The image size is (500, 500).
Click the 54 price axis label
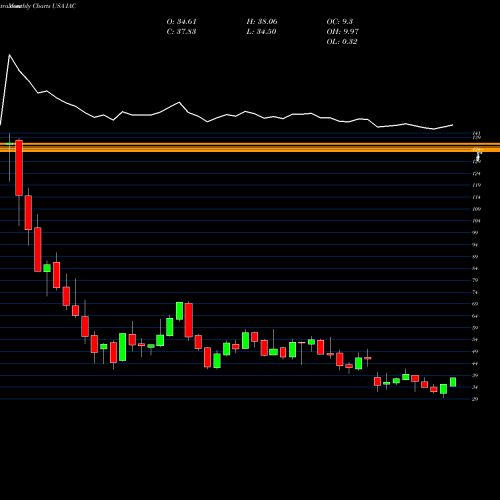point(475,340)
